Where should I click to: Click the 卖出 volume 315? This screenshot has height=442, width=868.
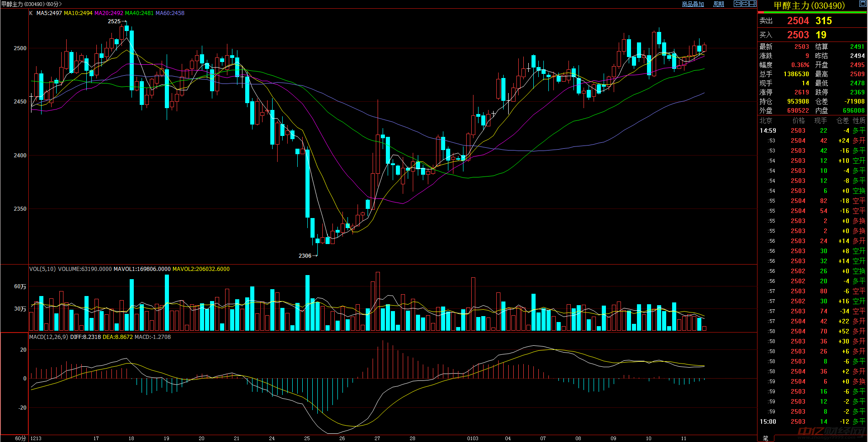(824, 21)
